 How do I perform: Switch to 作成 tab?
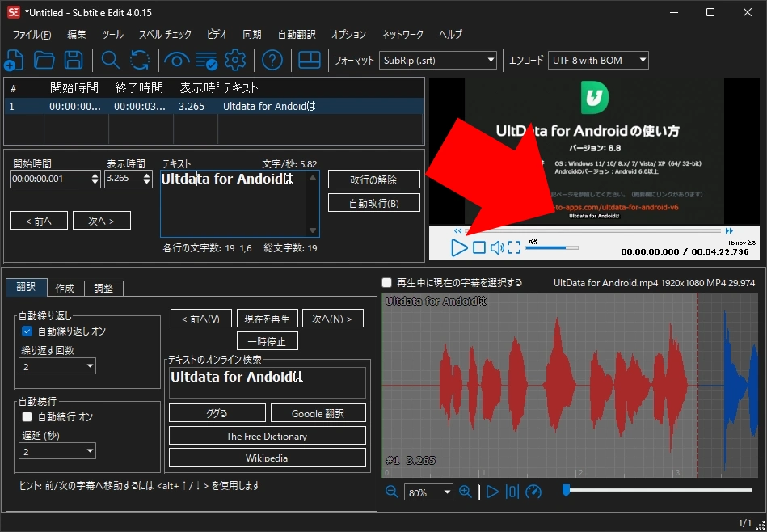[65, 289]
